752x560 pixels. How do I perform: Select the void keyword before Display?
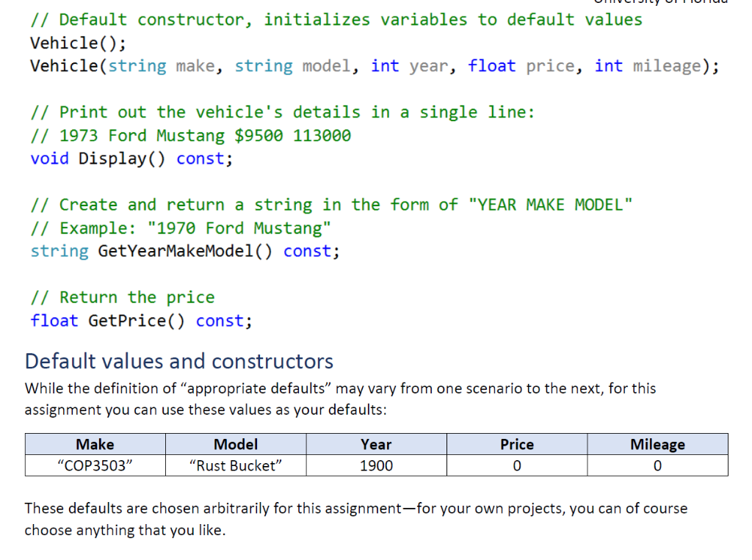click(48, 159)
